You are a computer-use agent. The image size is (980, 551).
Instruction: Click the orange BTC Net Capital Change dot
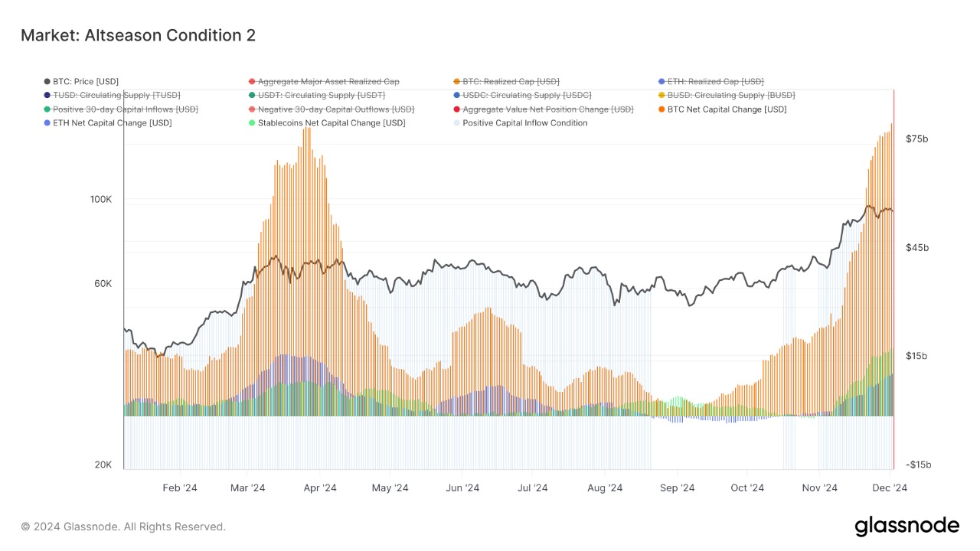tap(661, 109)
